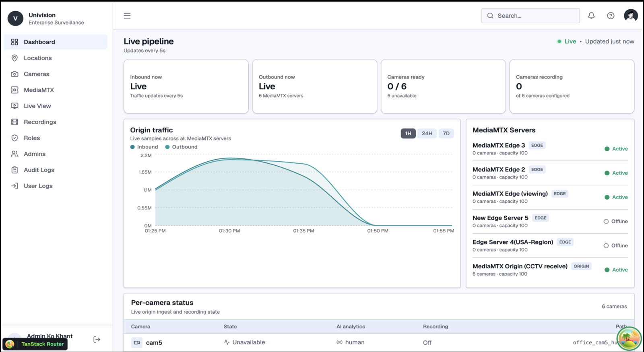
Task: Open Audit Logs page
Action: (56, 170)
